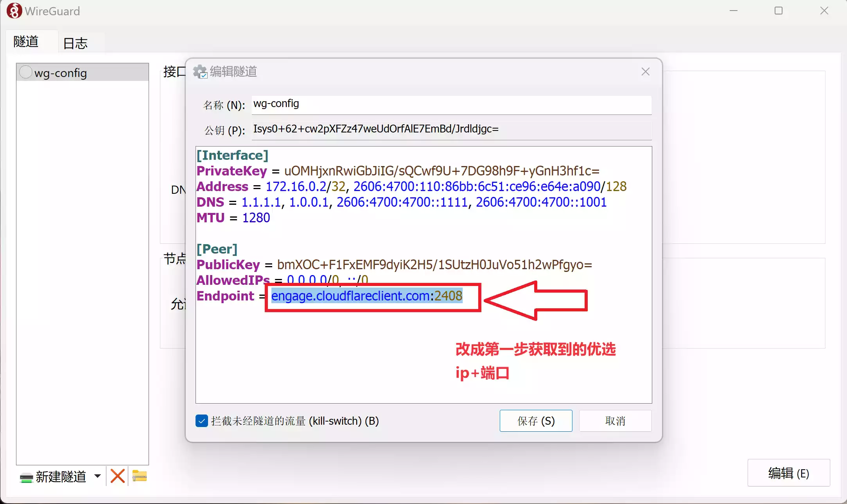The height and width of the screenshot is (504, 847).
Task: Delete selected tunnel with red X icon
Action: click(118, 476)
